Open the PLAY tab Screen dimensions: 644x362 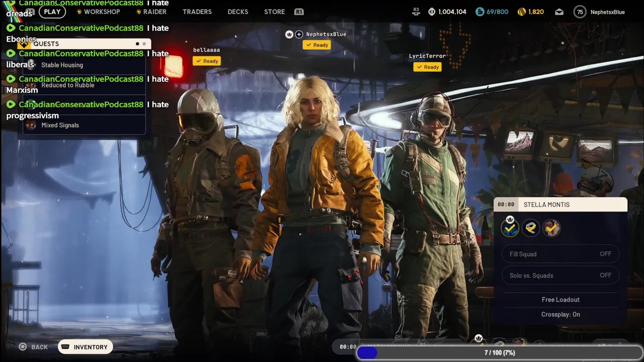point(52,12)
